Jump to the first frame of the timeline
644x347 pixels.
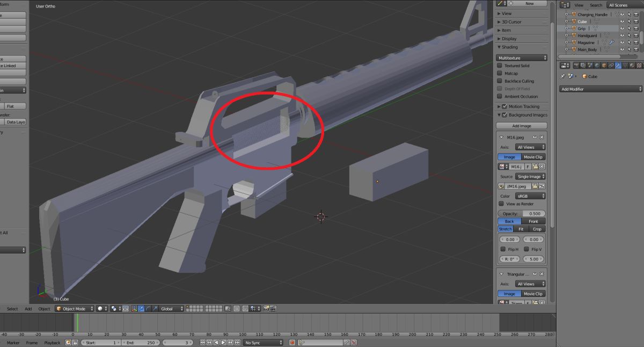click(x=202, y=343)
